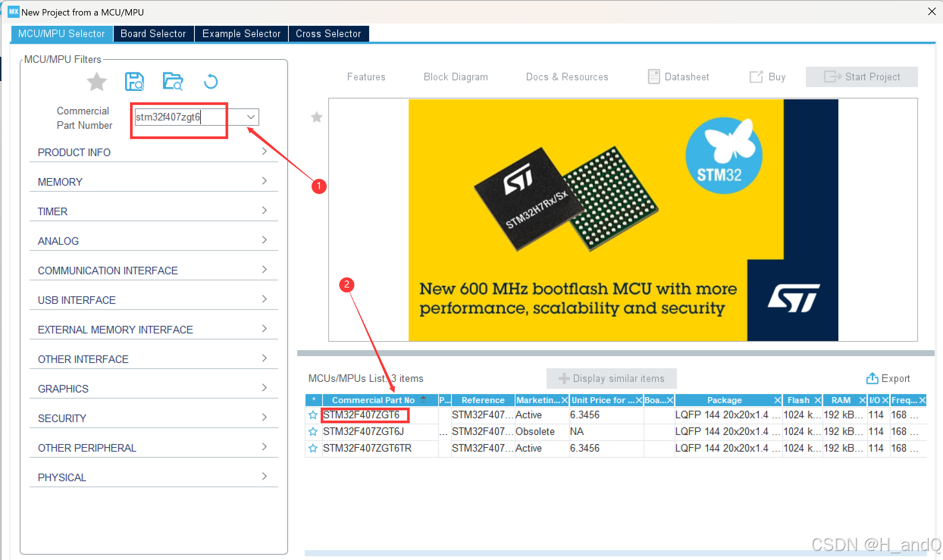Click the reset filters refresh icon

pos(211,81)
